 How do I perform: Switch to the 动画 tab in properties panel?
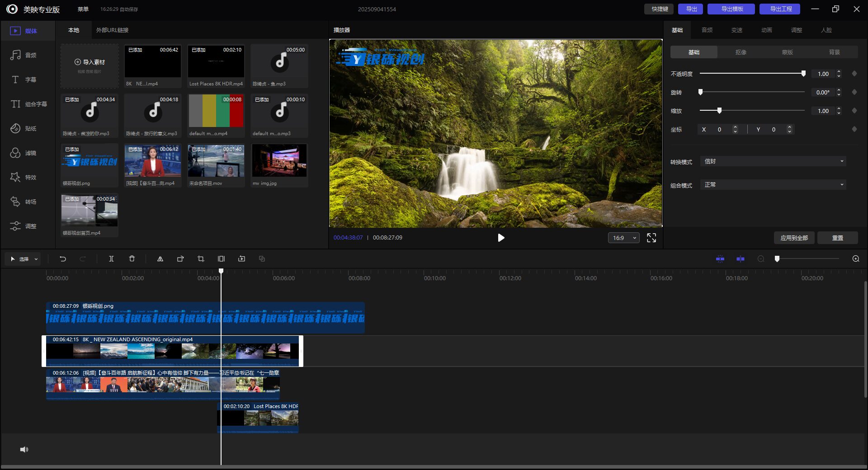(x=766, y=30)
